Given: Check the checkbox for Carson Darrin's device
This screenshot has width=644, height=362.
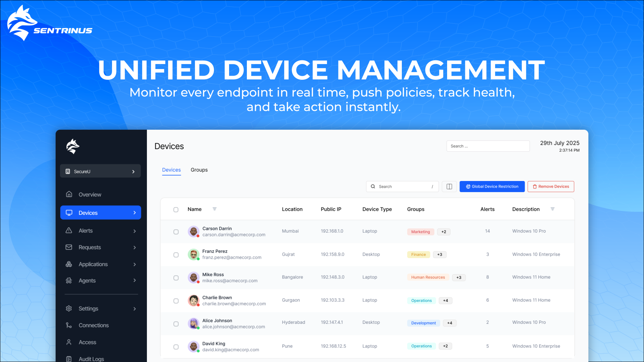Looking at the screenshot, I should (x=176, y=232).
